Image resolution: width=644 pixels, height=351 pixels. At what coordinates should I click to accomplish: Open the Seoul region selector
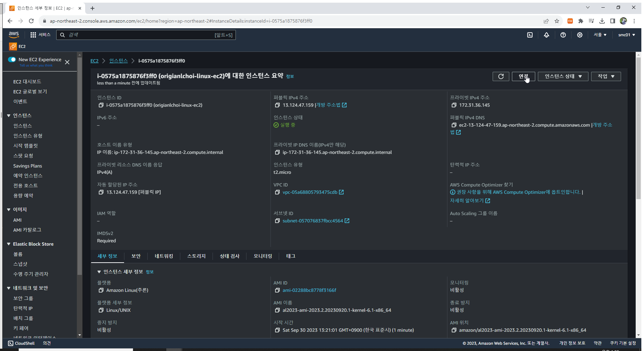[x=600, y=35]
